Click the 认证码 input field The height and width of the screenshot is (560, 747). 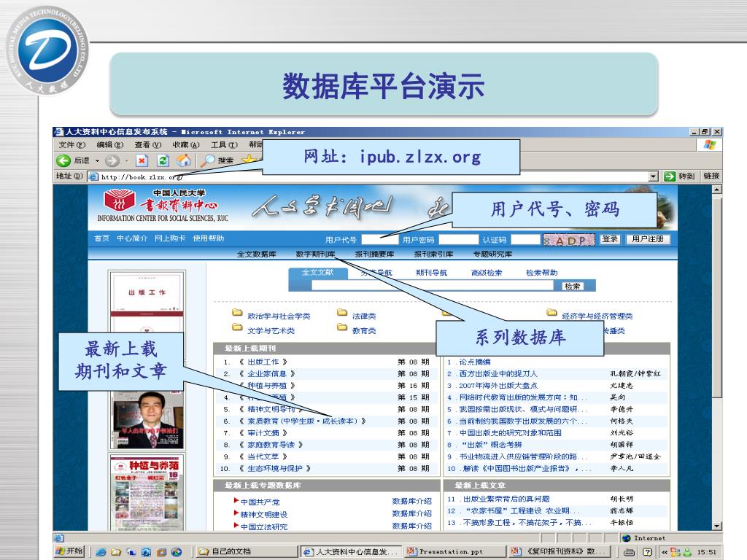[525, 239]
